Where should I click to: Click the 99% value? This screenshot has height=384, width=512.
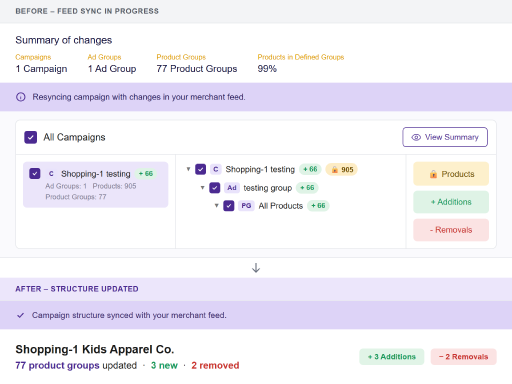click(x=267, y=69)
